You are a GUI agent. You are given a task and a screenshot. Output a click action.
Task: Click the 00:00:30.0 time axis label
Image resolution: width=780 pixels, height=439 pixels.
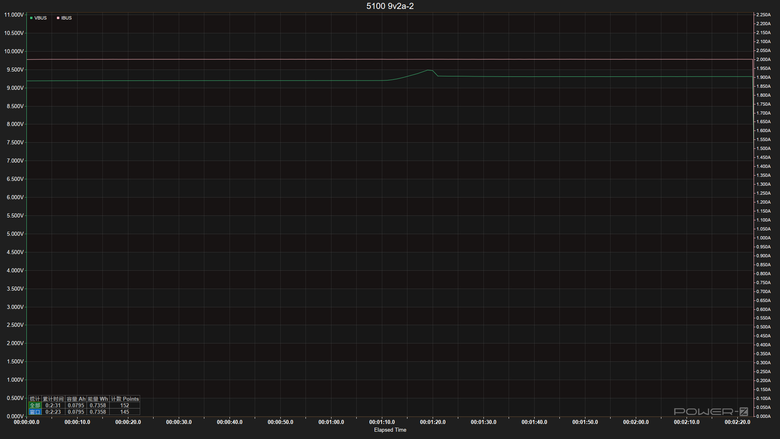pos(179,422)
